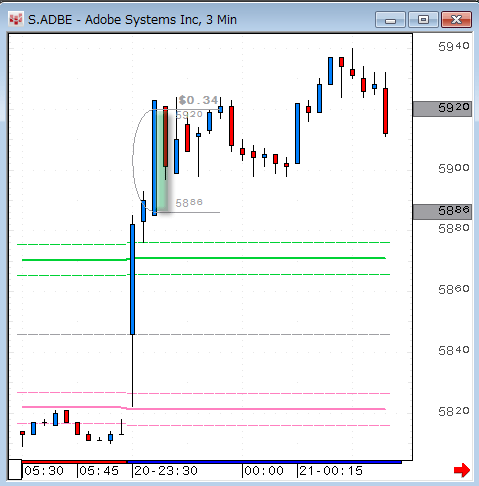Click the 05:30 time axis label
Image resolution: width=479 pixels, height=486 pixels.
coord(44,471)
